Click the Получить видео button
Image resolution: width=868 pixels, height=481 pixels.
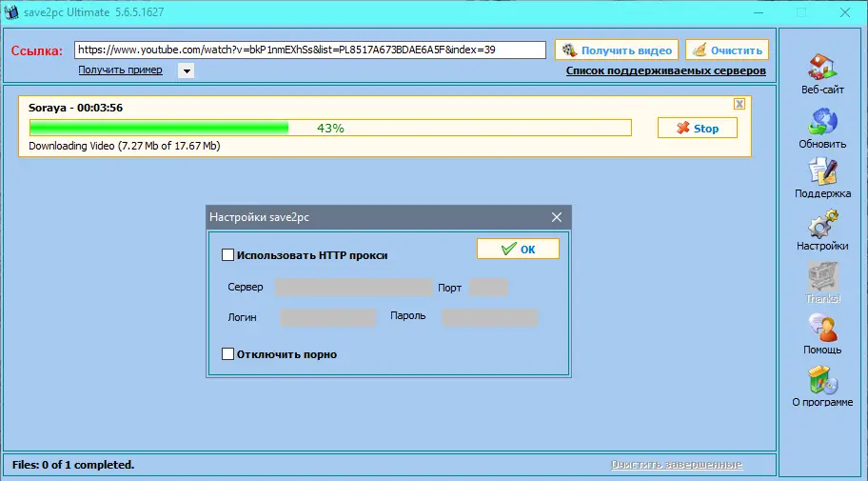click(x=617, y=50)
